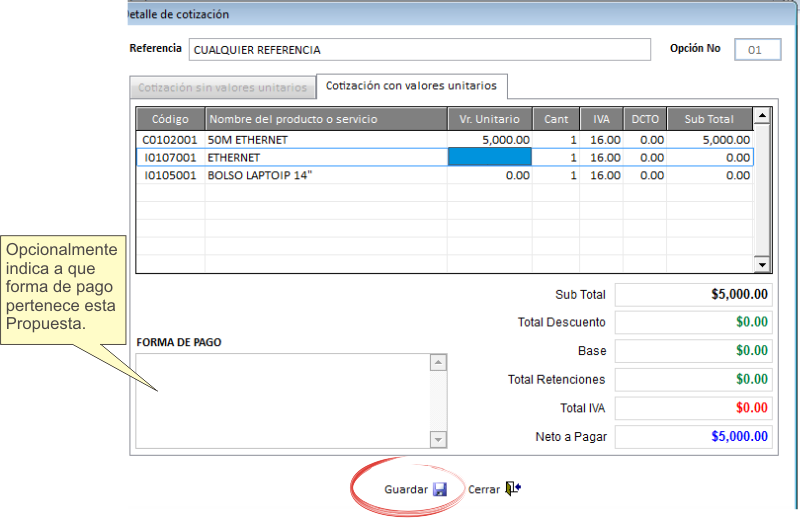Viewport: 800px width, 518px height.
Task: Click the Código column header
Action: [x=170, y=119]
